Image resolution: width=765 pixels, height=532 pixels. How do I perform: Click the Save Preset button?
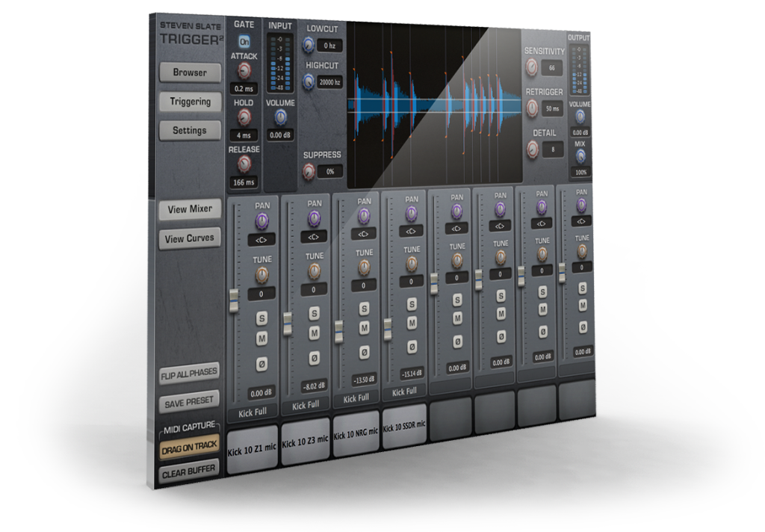coord(188,402)
